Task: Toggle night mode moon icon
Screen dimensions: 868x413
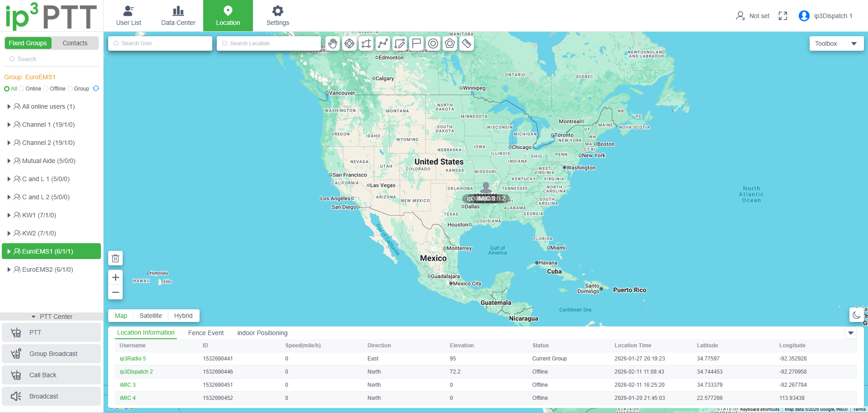Action: (856, 315)
